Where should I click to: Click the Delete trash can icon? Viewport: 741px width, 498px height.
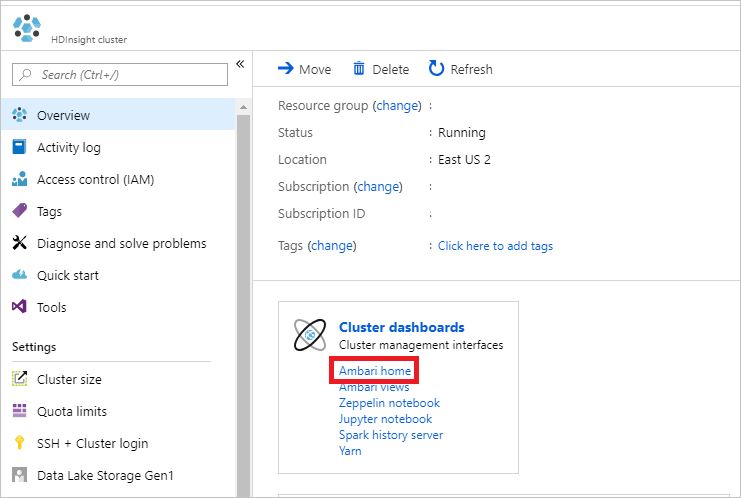tap(359, 69)
